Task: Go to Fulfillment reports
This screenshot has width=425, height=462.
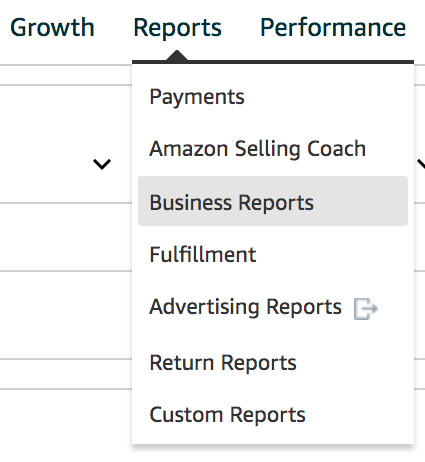Action: coord(203,255)
